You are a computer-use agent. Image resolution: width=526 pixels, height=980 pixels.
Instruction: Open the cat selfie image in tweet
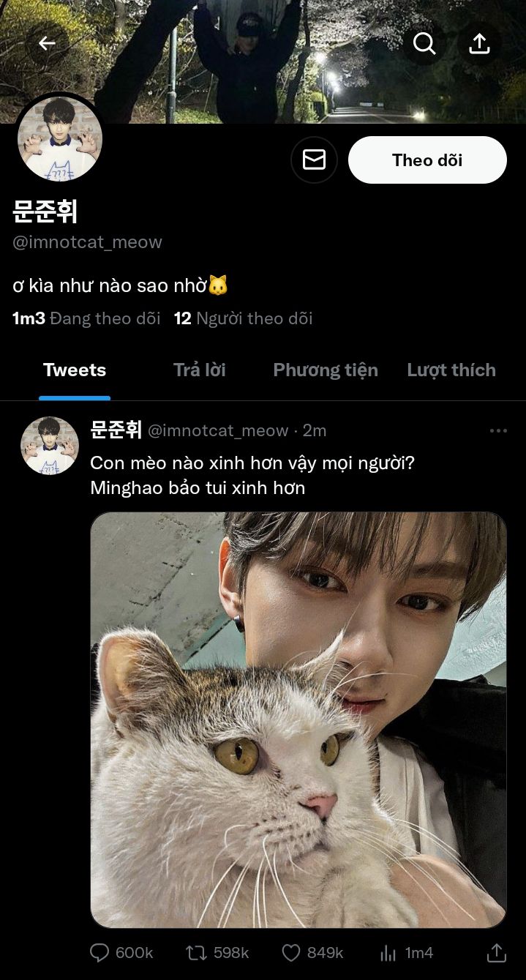point(298,719)
